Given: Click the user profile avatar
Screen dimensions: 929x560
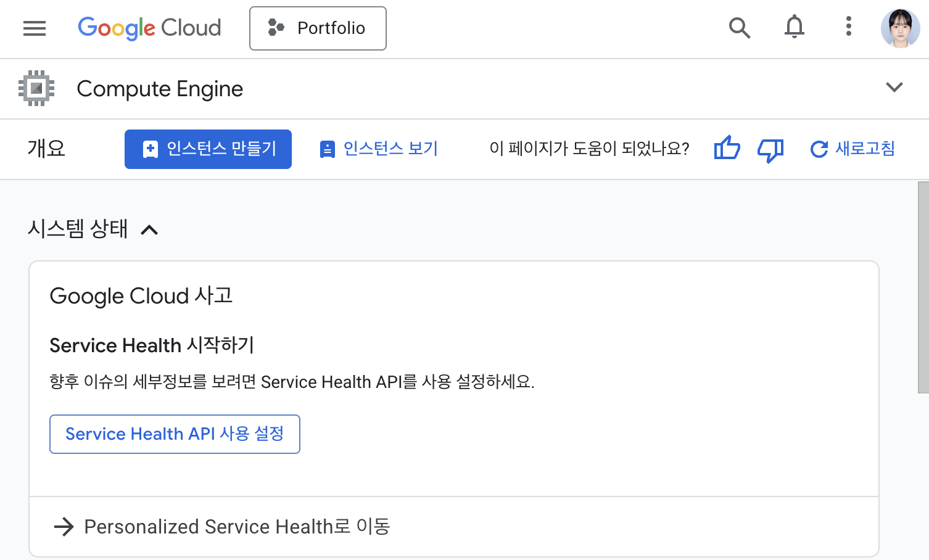Looking at the screenshot, I should 900,28.
